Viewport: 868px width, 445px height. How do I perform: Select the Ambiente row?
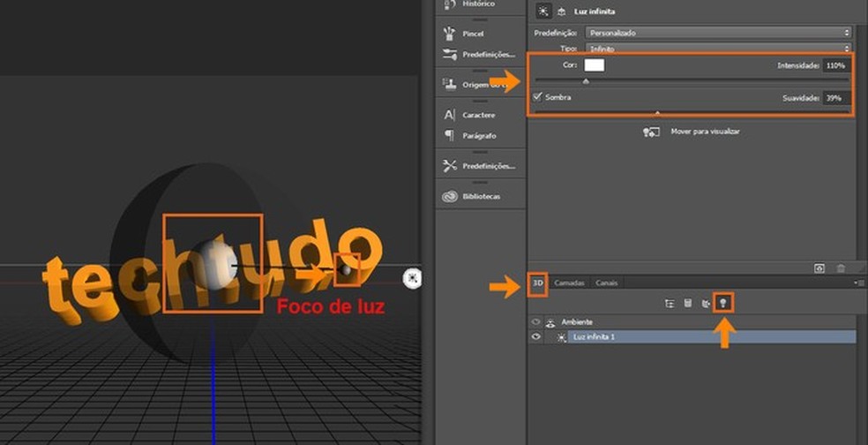693,322
